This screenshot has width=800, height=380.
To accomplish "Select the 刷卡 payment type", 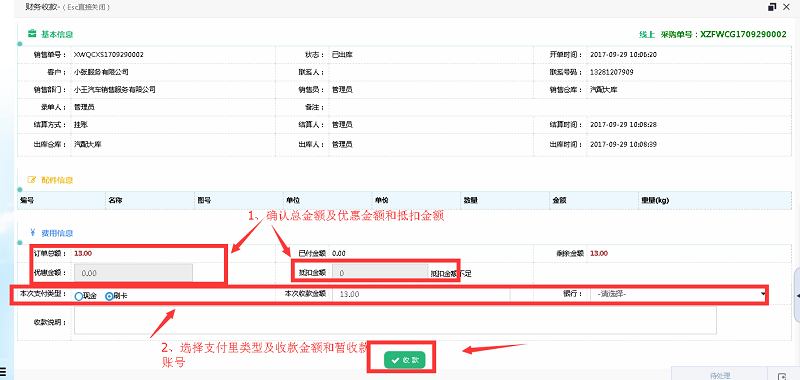I will pyautogui.click(x=109, y=296).
